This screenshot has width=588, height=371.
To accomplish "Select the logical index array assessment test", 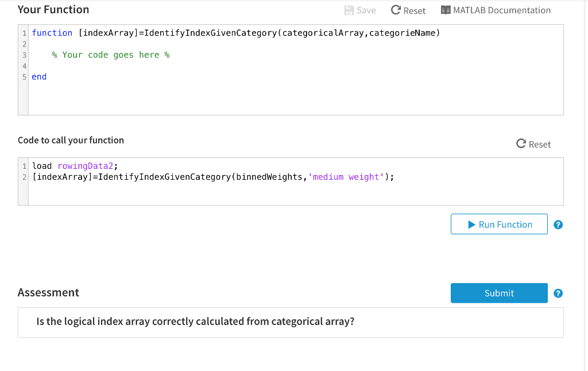I will pyautogui.click(x=195, y=322).
